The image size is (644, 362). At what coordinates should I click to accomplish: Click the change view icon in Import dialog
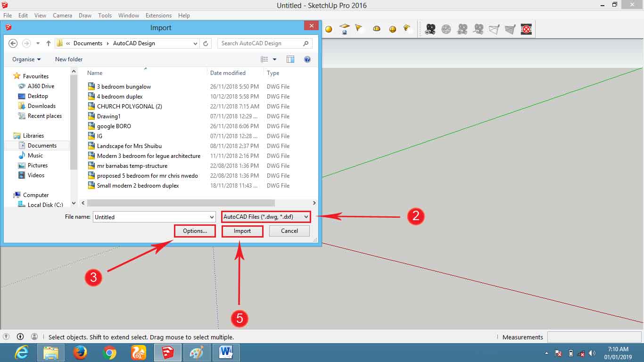tap(264, 59)
